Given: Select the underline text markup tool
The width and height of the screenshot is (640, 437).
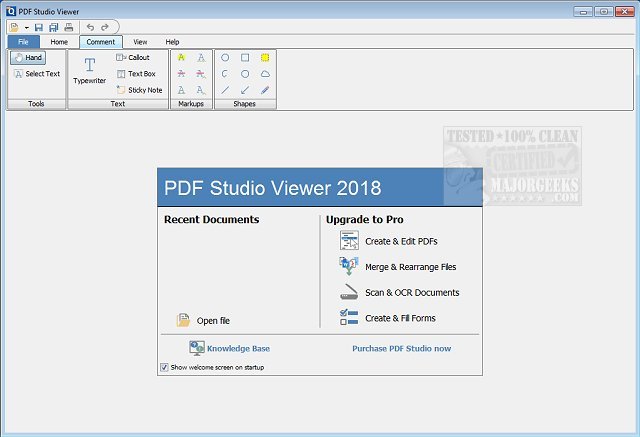Looking at the screenshot, I should [181, 90].
